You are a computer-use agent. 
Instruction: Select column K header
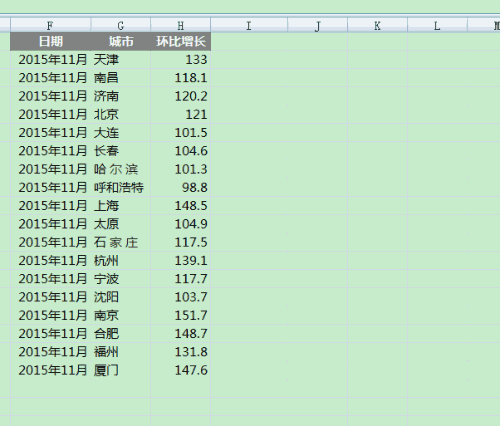(x=377, y=25)
